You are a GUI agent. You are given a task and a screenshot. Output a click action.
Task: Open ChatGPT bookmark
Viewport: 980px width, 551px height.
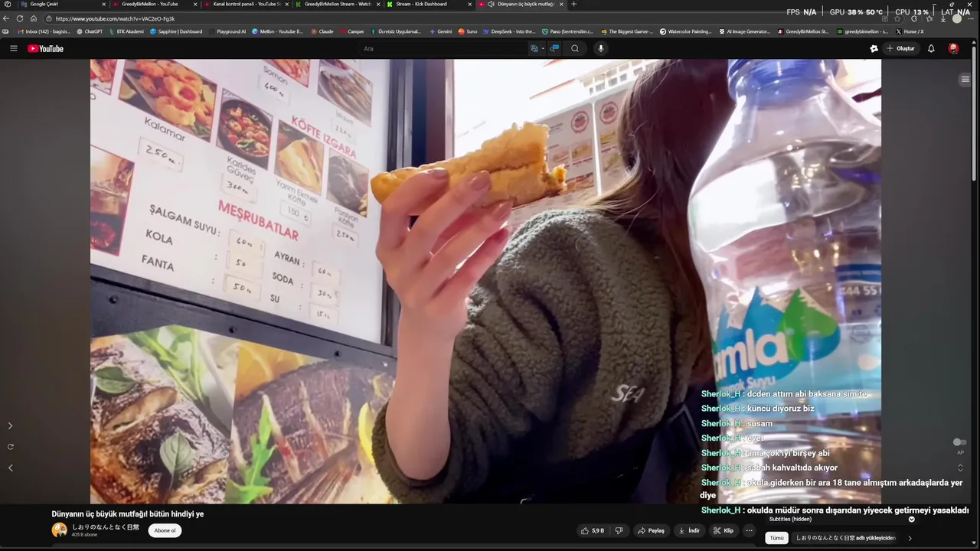(90, 31)
